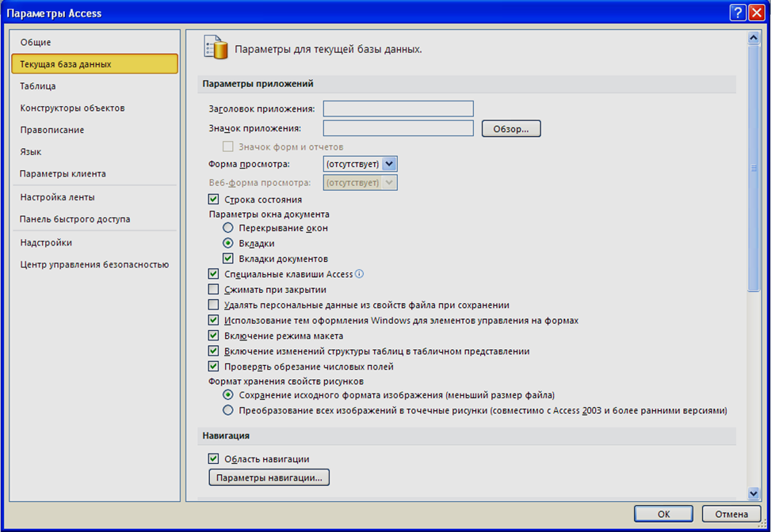Uncheck Включение режима макета

coord(213,336)
